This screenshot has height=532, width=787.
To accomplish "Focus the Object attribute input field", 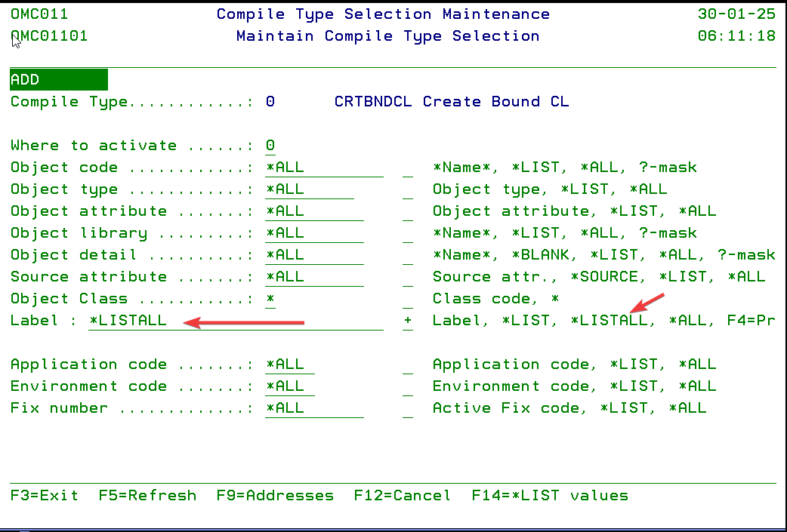I will (314, 211).
